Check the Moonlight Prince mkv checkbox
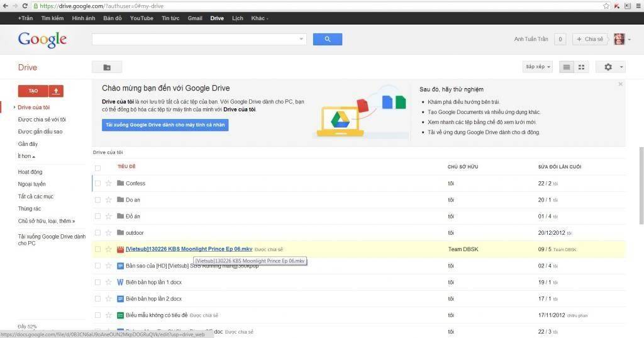The width and height of the screenshot is (644, 338). [x=97, y=249]
